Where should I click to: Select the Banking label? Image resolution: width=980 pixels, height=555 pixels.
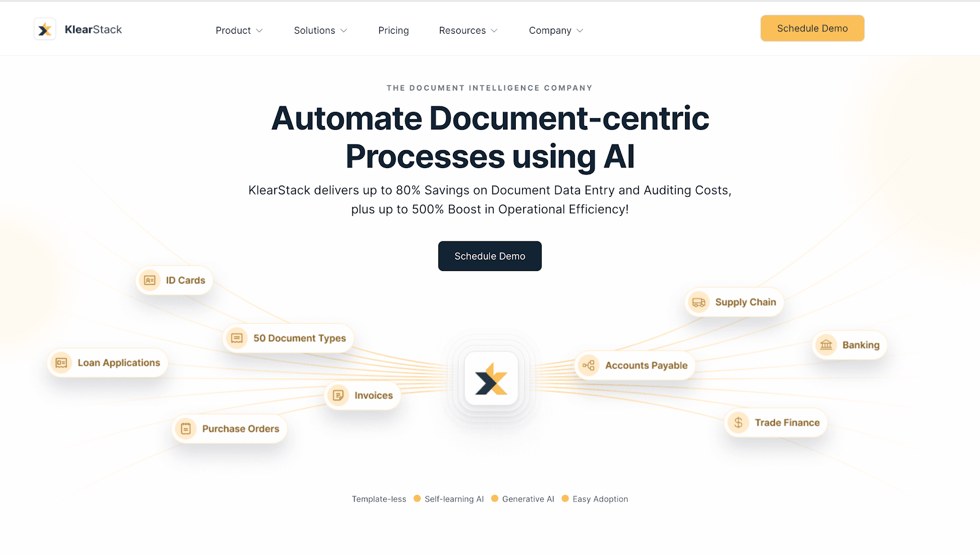pos(861,345)
